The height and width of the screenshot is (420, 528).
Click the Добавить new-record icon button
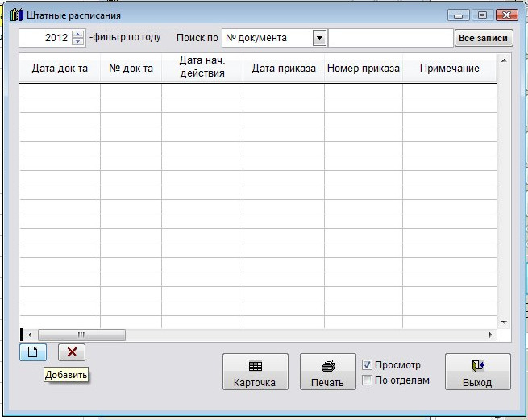(33, 352)
